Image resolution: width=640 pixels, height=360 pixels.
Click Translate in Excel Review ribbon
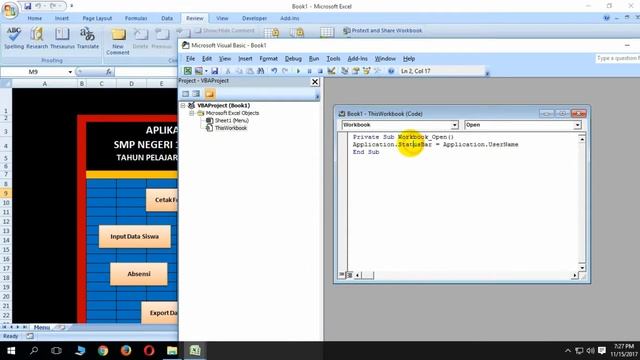pos(88,38)
